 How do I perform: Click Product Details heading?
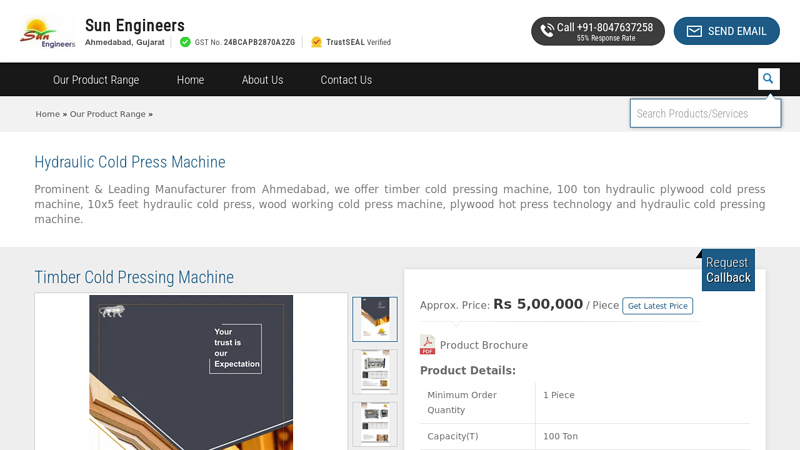pos(468,370)
